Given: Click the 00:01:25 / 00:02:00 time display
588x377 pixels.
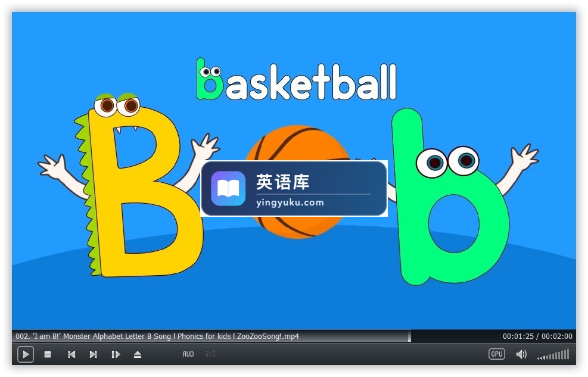Looking at the screenshot, I should [537, 336].
